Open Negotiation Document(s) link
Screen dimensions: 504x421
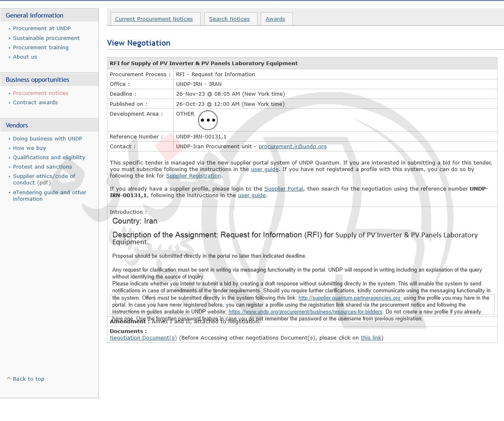143,338
